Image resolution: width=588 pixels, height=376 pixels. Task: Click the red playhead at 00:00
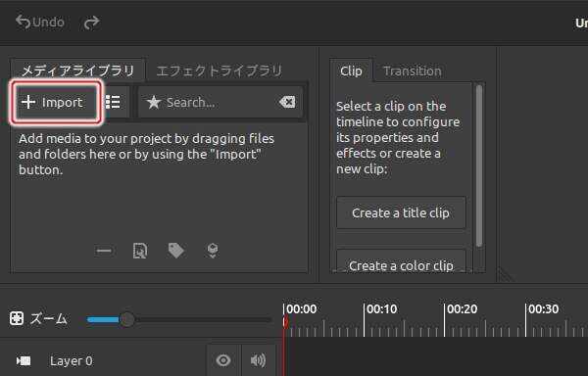point(285,322)
